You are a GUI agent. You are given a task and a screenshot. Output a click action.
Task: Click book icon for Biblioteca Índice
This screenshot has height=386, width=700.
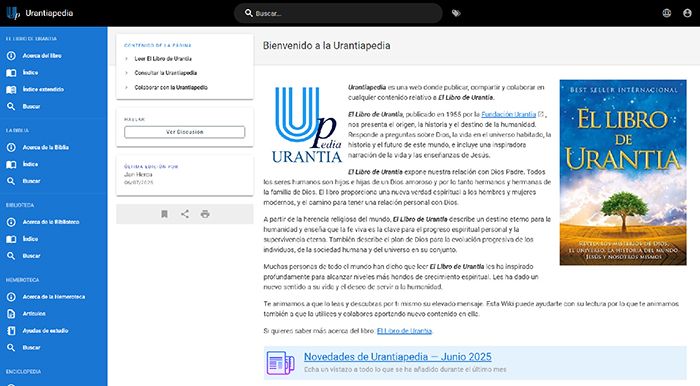[11, 239]
